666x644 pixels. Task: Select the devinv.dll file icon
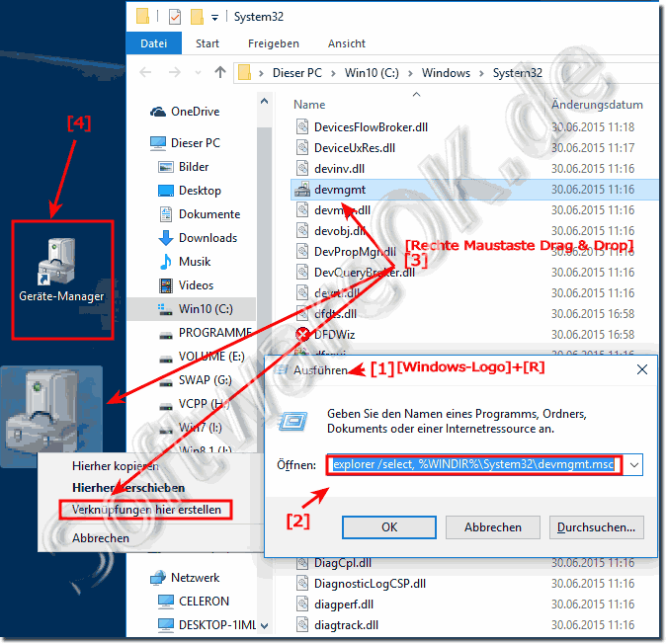click(302, 169)
